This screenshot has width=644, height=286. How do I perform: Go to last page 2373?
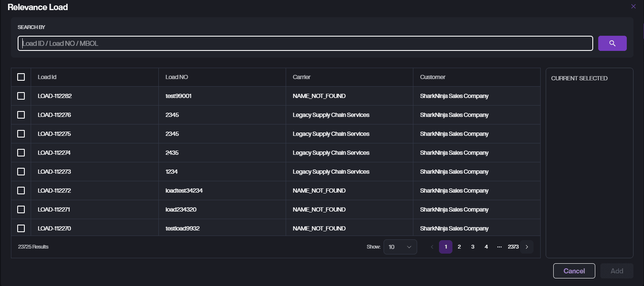pos(513,247)
